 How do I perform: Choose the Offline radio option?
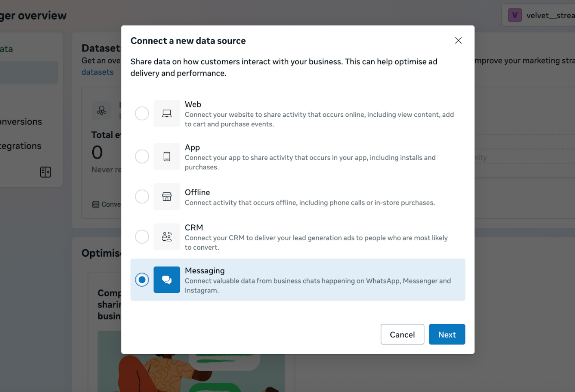(x=142, y=196)
